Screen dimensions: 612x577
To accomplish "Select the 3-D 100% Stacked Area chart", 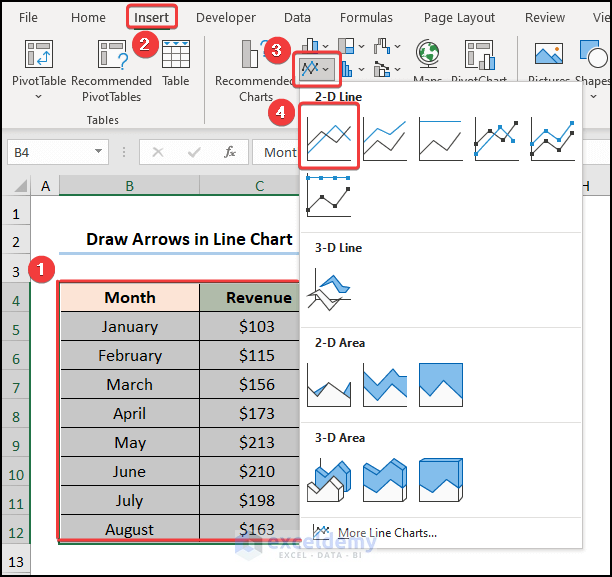I will coord(440,479).
